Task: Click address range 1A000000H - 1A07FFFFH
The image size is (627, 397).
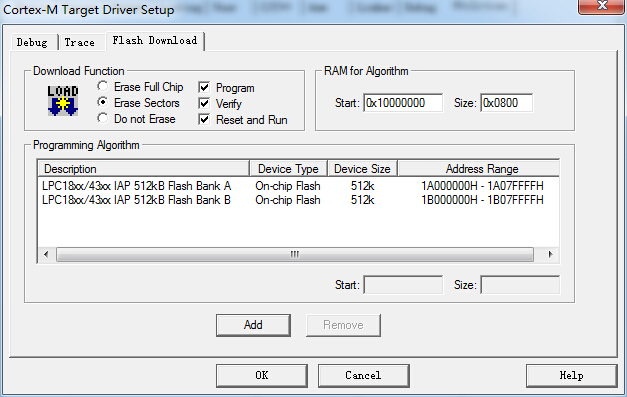Action: pyautogui.click(x=482, y=186)
